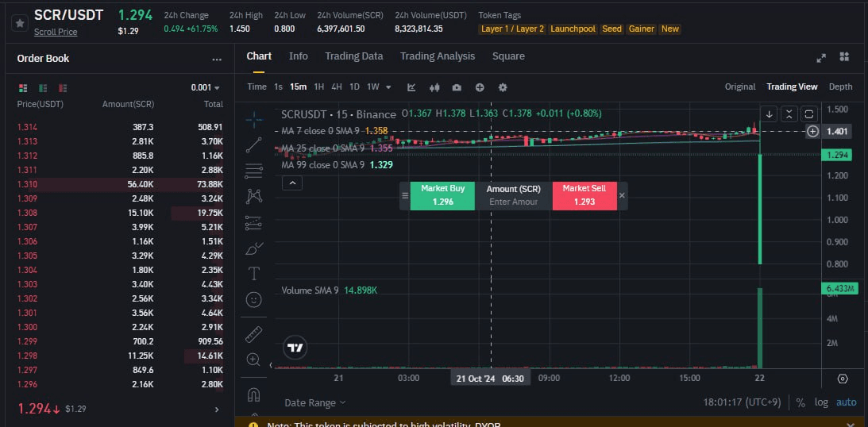Open the Date Range dropdown

coord(315,402)
